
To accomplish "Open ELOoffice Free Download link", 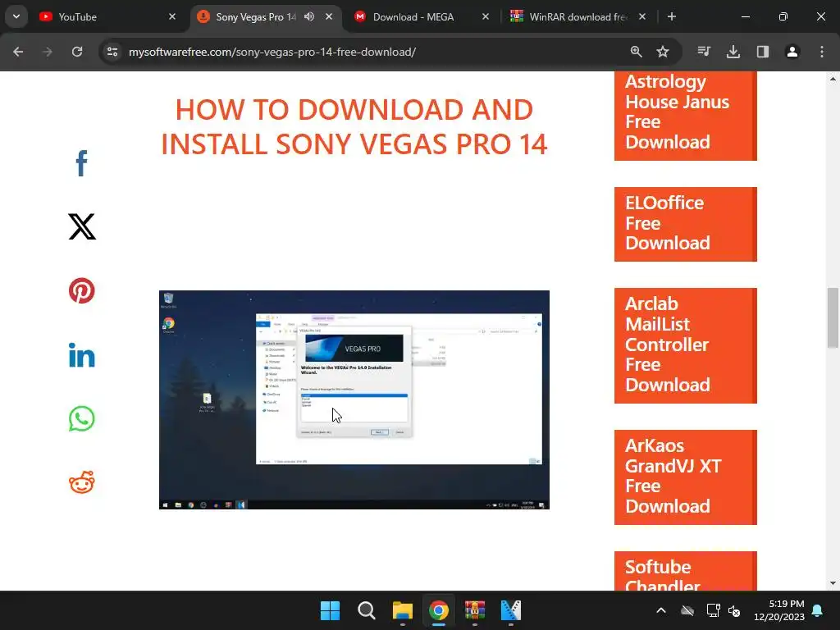I will [685, 224].
